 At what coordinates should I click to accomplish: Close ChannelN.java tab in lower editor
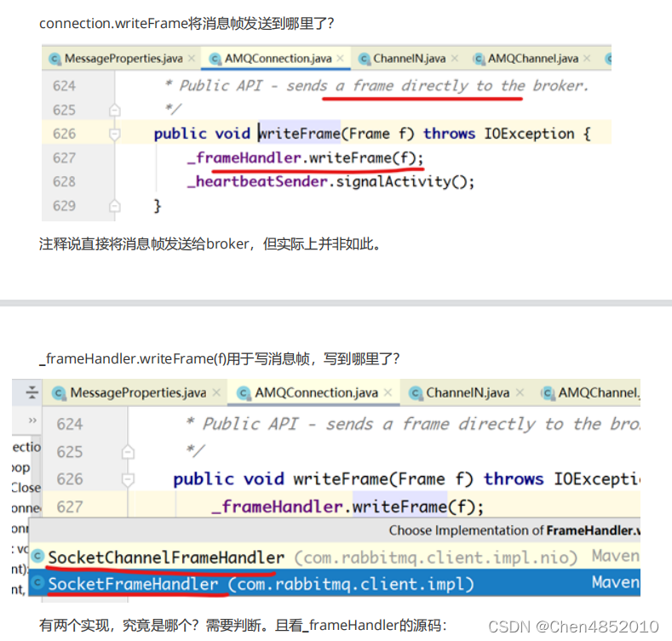coord(520,392)
